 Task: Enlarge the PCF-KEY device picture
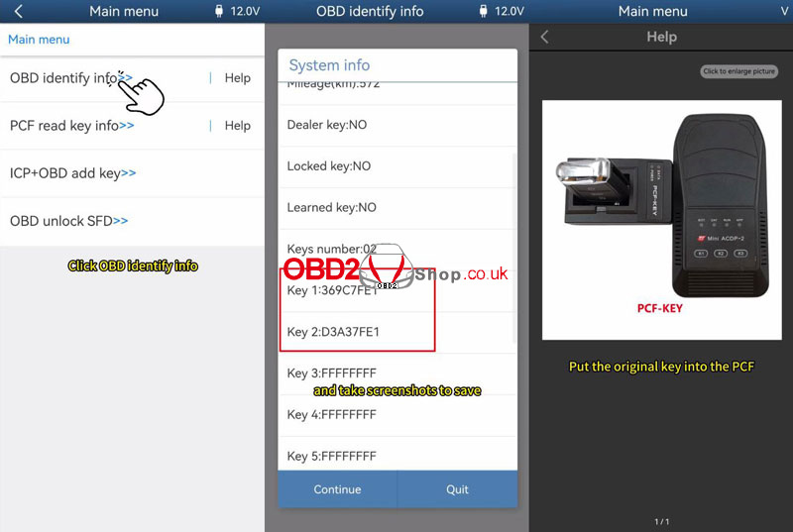point(661,220)
